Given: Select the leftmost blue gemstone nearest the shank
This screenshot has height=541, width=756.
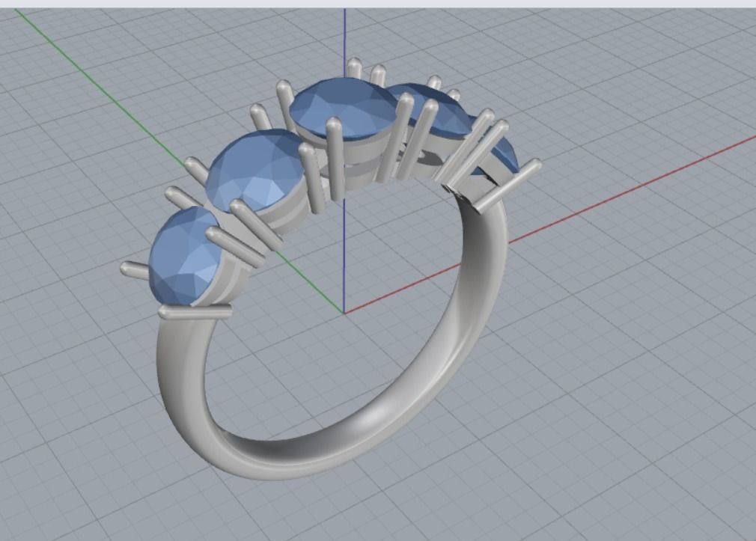Looking at the screenshot, I should point(186,256).
